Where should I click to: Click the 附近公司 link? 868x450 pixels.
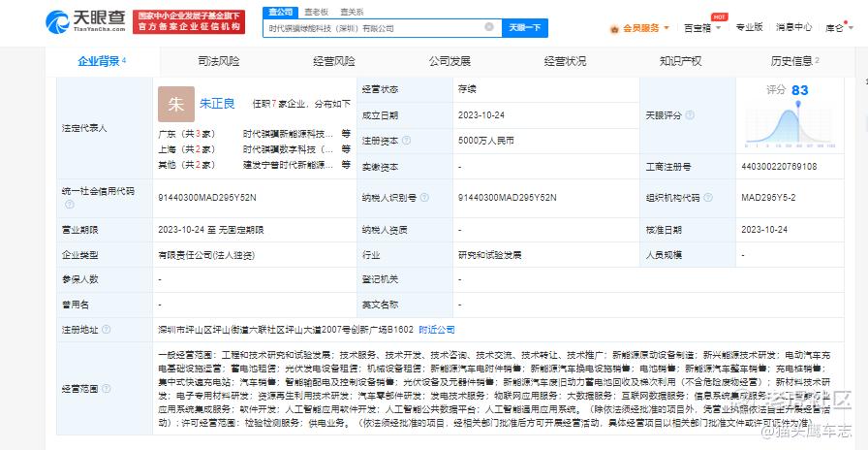pos(437,330)
